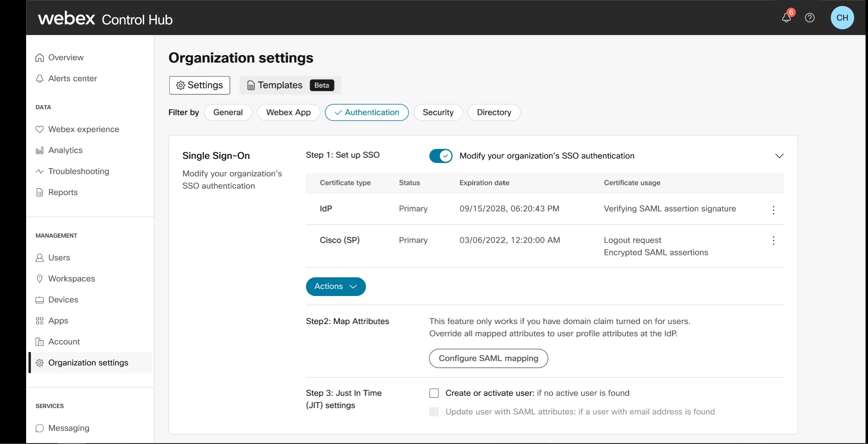The image size is (868, 444).
Task: Click Configure SAML mapping button
Action: 488,359
